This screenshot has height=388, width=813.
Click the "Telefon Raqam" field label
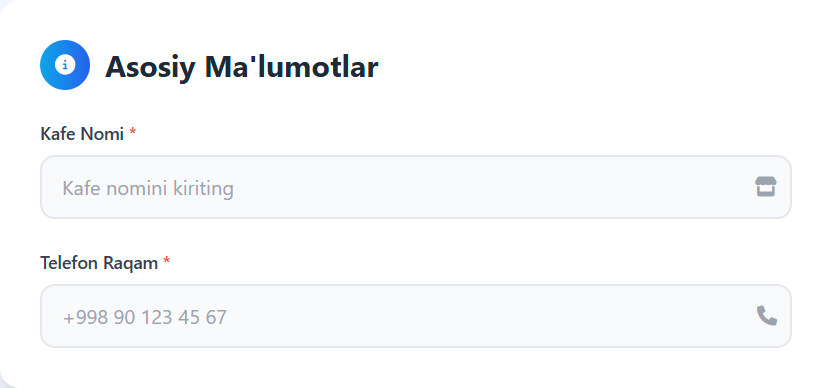(x=99, y=263)
